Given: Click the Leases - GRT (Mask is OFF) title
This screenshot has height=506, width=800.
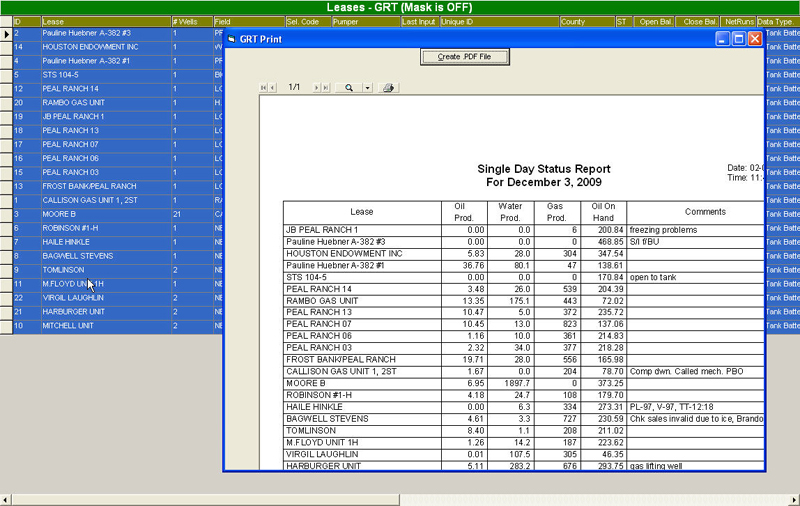Looking at the screenshot, I should click(399, 8).
